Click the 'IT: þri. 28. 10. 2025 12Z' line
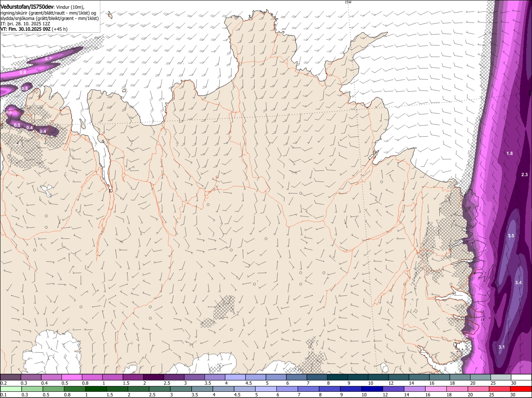The image size is (532, 398). tap(25, 24)
